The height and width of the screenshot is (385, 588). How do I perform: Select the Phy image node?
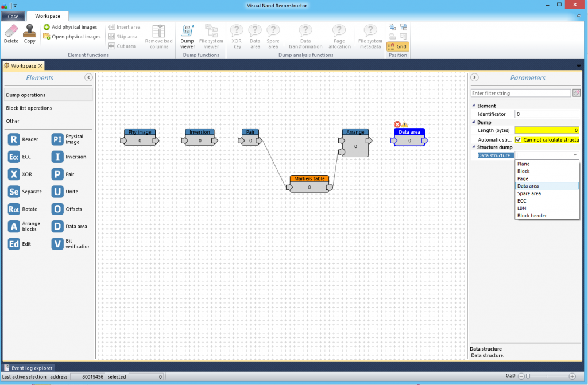click(140, 137)
